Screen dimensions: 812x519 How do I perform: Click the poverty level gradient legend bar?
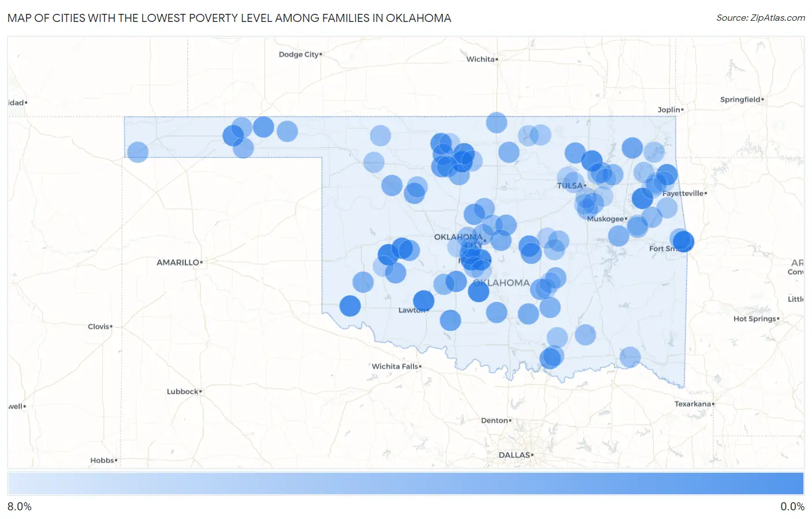pos(406,484)
